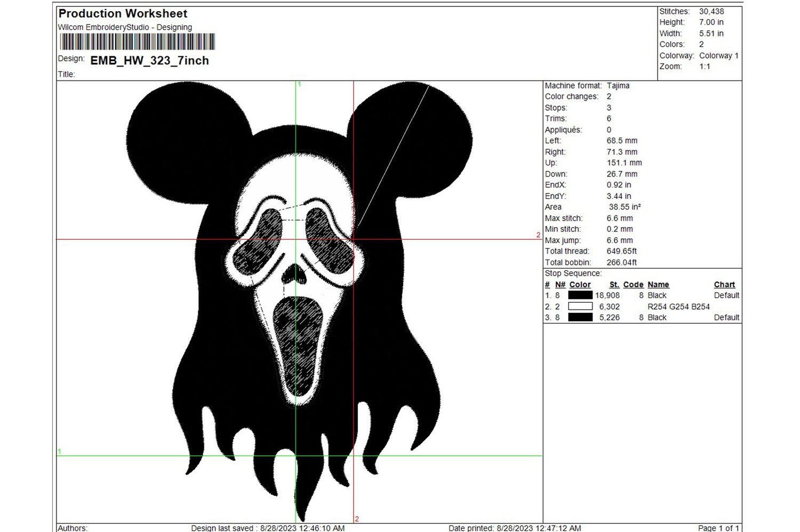This screenshot has width=800, height=532.
Task: Click the "Production Worksheet" heading
Action: [x=123, y=13]
